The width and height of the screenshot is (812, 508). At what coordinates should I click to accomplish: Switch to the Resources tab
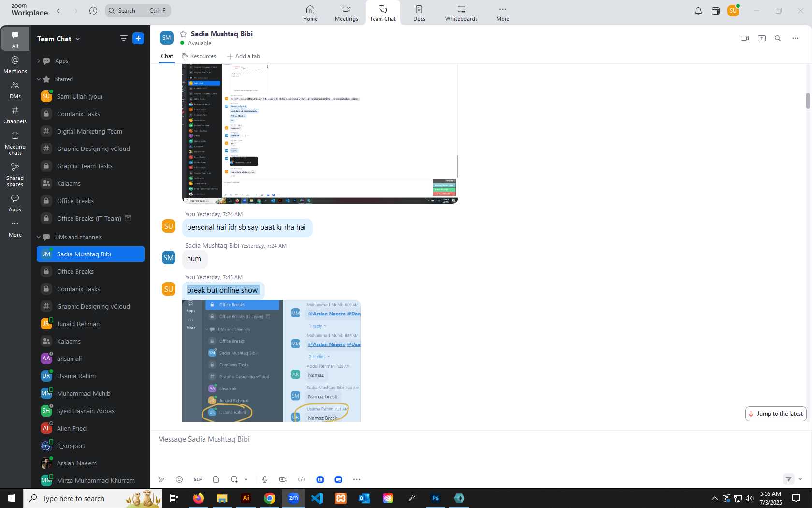pyautogui.click(x=199, y=56)
